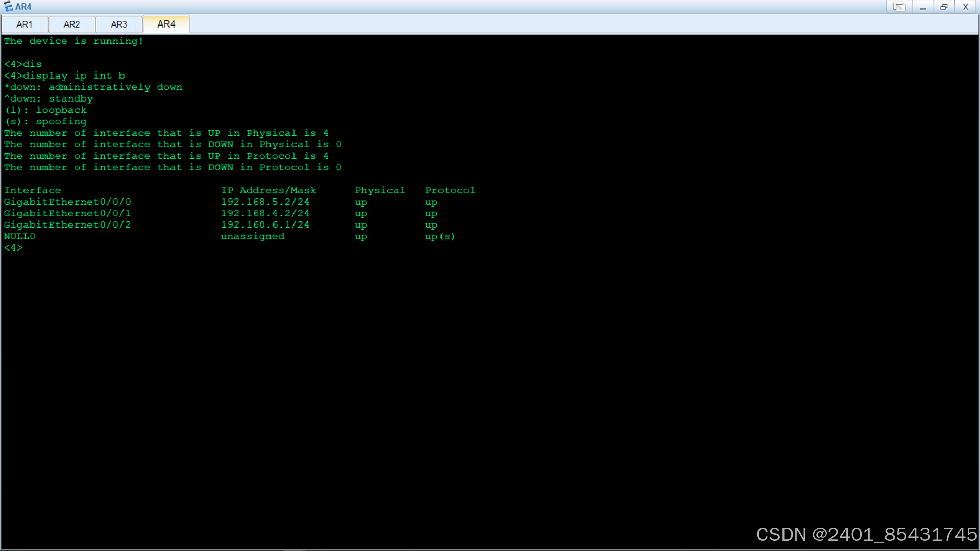
Task: Switch to the AR2 tab
Action: tap(71, 24)
